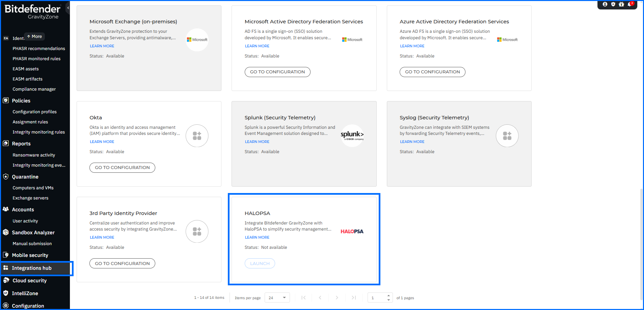Increment page number with the stepper arrow
Viewport: 644px width, 310px height.
388,295
